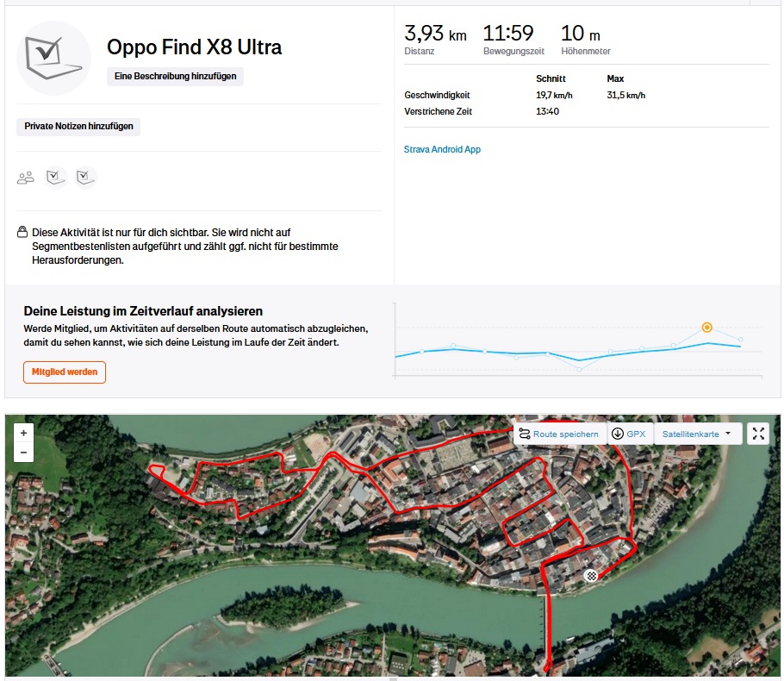Viewport: 784px width, 681px height.
Task: Click the distance value '3,93 km'
Action: click(435, 34)
